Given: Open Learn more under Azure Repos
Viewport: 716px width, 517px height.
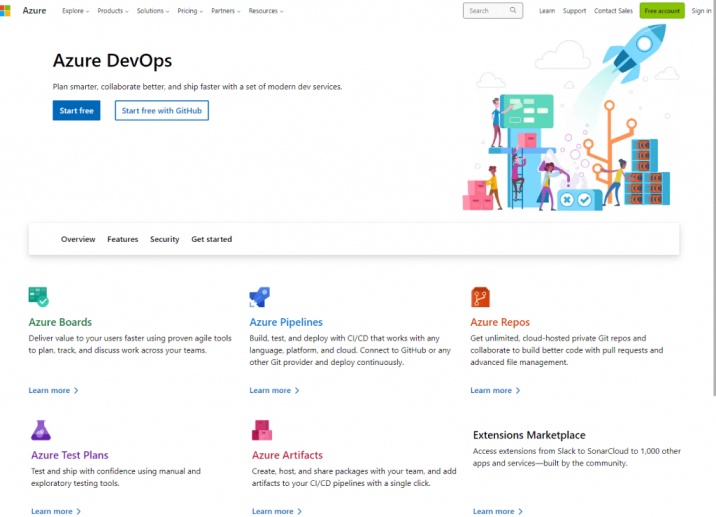Looking at the screenshot, I should [493, 390].
